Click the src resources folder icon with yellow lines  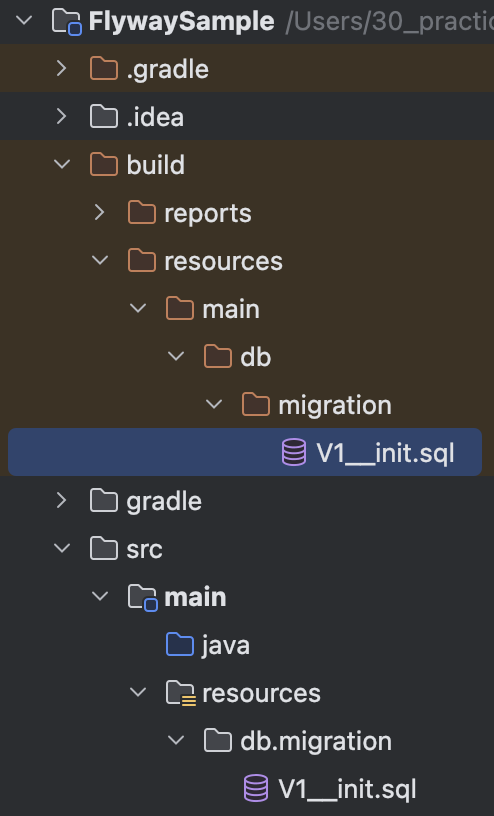(181, 693)
